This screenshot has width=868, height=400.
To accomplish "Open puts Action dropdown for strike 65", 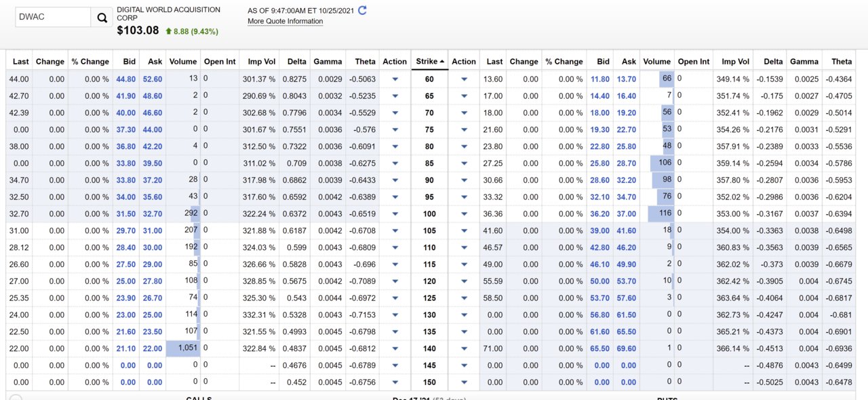I will pyautogui.click(x=464, y=96).
